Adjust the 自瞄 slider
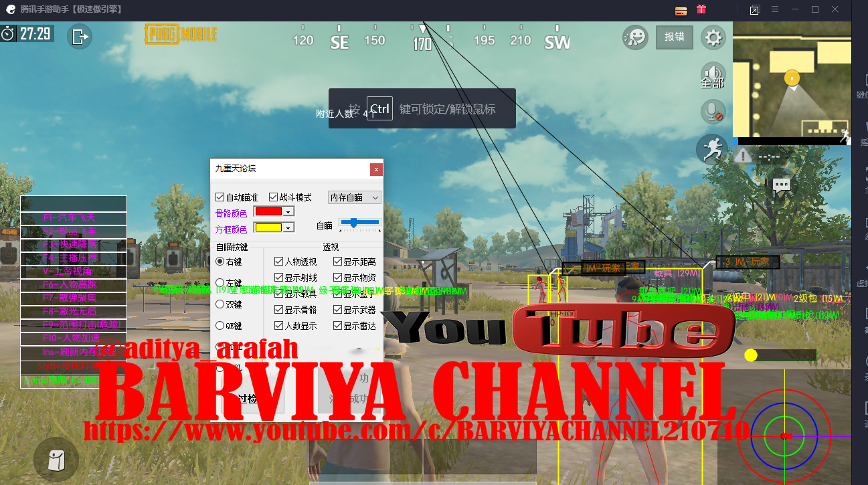 359,222
